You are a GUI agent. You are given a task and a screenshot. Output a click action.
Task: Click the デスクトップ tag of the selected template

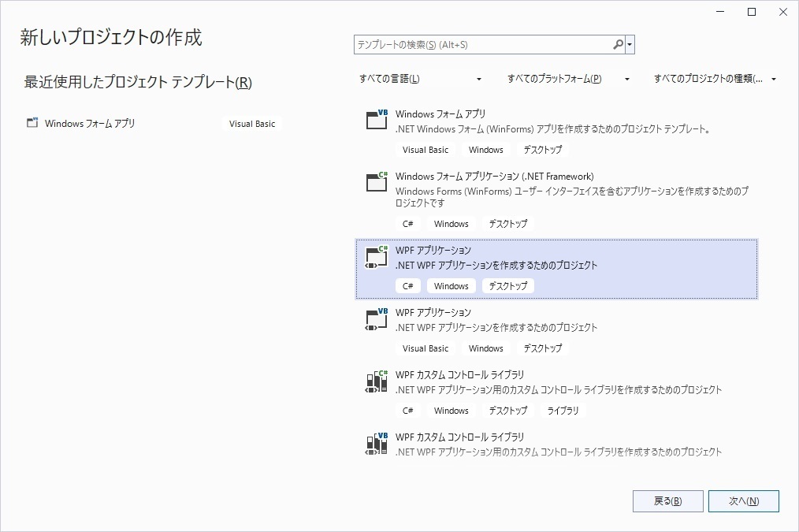tap(508, 285)
